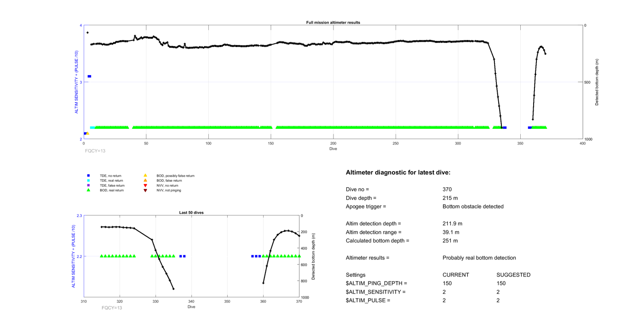Click the detection depth value '211.9 m'
The width and height of the screenshot is (644, 334).
[x=452, y=224]
